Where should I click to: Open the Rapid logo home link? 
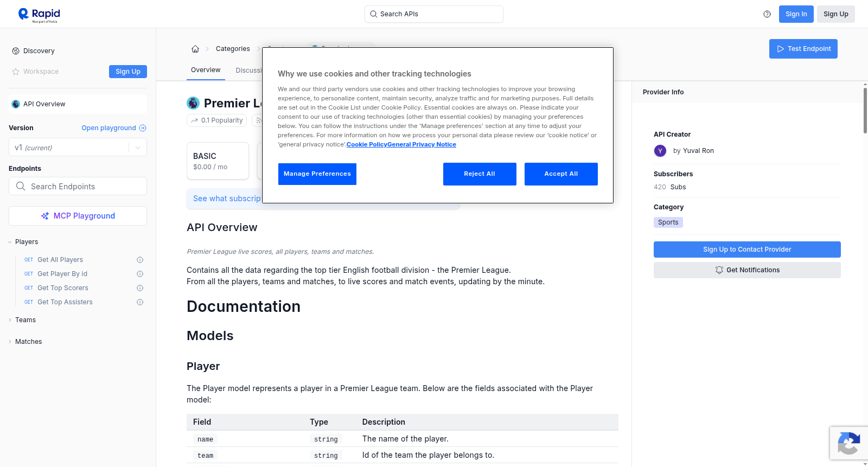(39, 15)
